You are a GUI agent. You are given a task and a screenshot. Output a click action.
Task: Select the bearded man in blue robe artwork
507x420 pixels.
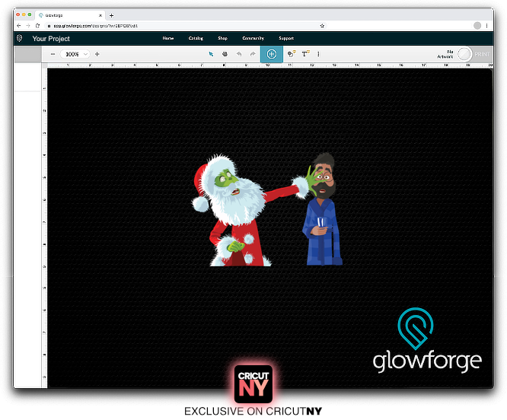point(323,210)
